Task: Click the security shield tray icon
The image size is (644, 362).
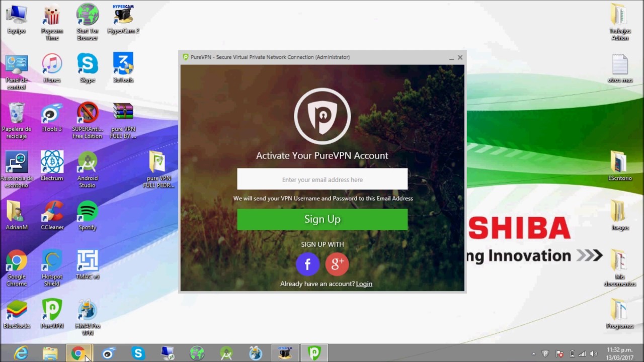Action: point(545,354)
